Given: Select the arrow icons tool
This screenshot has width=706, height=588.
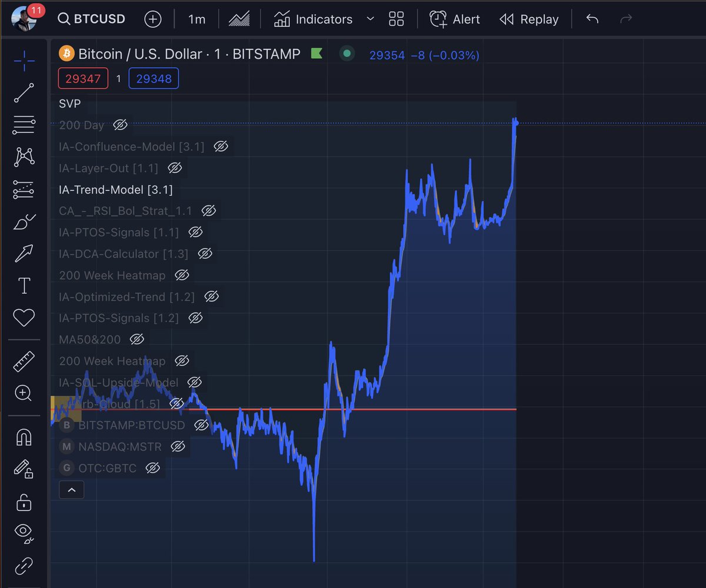Looking at the screenshot, I should 24,254.
